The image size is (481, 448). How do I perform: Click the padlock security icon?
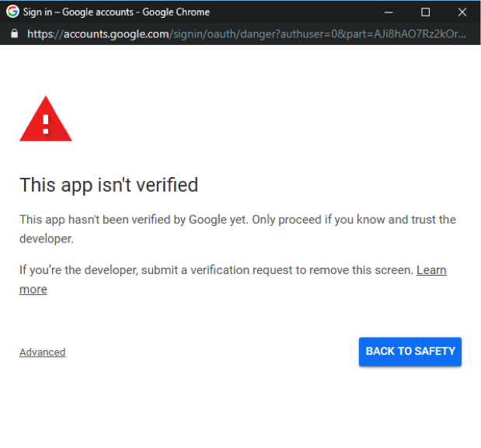(15, 33)
